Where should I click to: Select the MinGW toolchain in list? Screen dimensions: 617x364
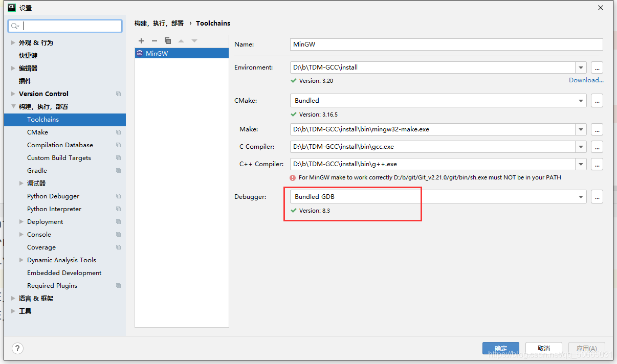182,53
